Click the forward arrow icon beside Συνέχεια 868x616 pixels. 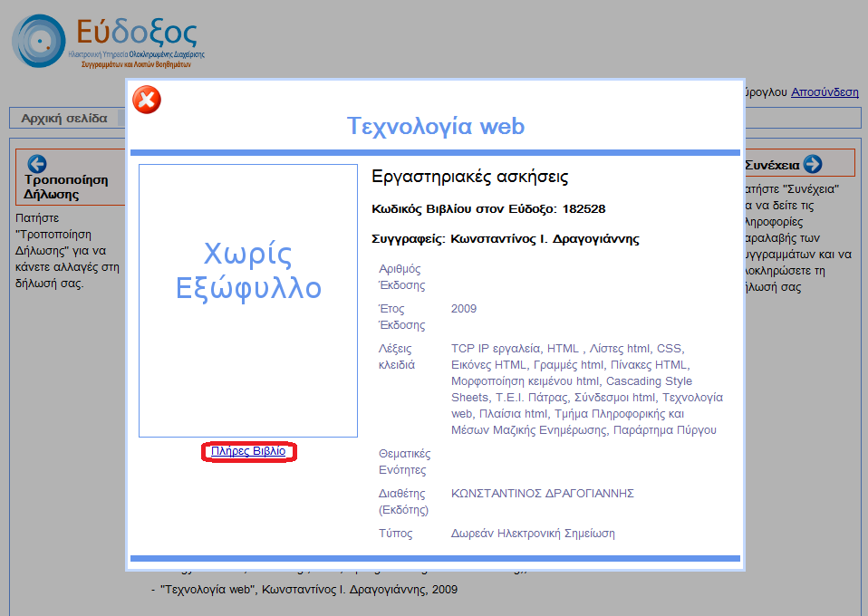[x=813, y=164]
